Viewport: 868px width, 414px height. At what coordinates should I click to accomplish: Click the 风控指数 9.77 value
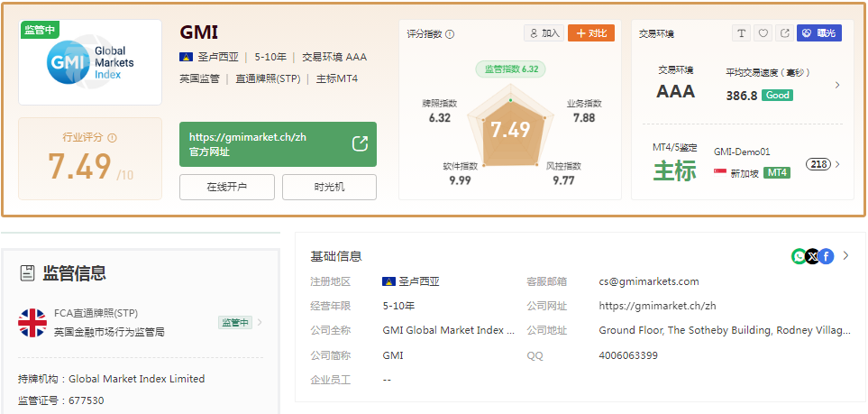(563, 180)
